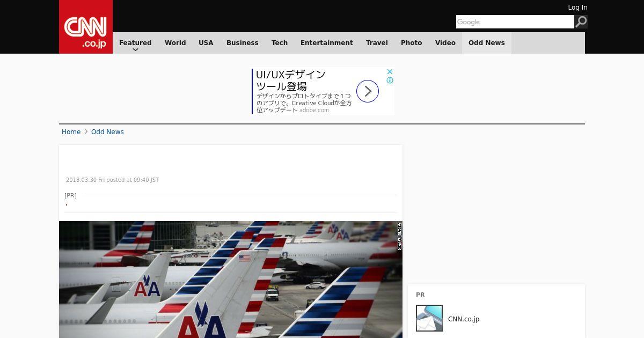Click the posted date 2018.03.30 text
Image resolution: width=644 pixels, height=338 pixels.
(112, 180)
